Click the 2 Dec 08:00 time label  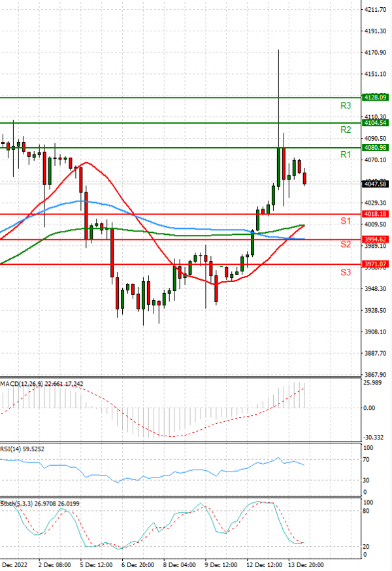tap(54, 565)
